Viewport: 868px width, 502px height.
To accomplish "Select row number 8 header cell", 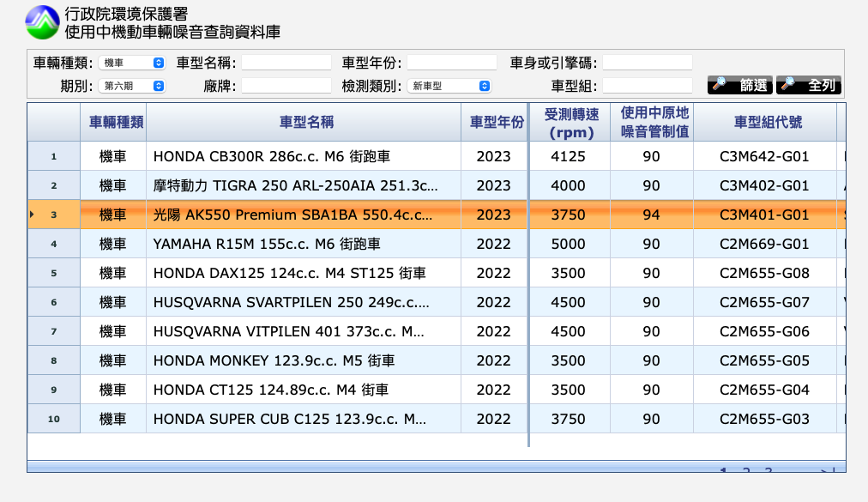I will [x=54, y=360].
